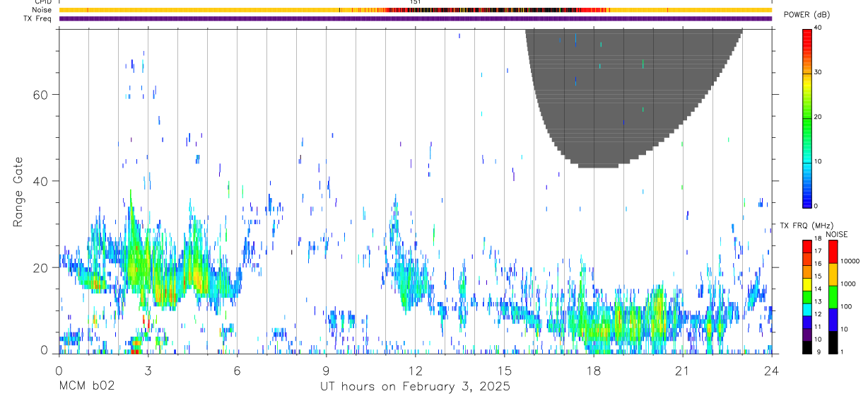Click the 9 tick on the UT hours axis
This screenshot has height=401, width=868.
click(x=326, y=369)
